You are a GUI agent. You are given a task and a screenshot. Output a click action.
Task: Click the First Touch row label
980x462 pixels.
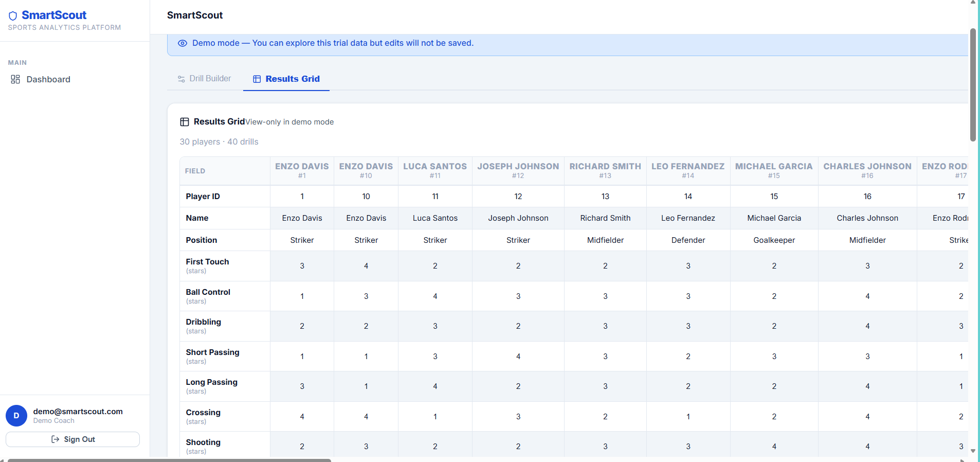(x=208, y=262)
